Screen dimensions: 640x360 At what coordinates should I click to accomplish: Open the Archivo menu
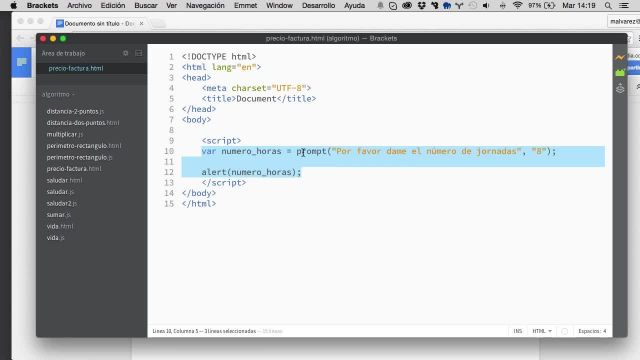[x=79, y=6]
